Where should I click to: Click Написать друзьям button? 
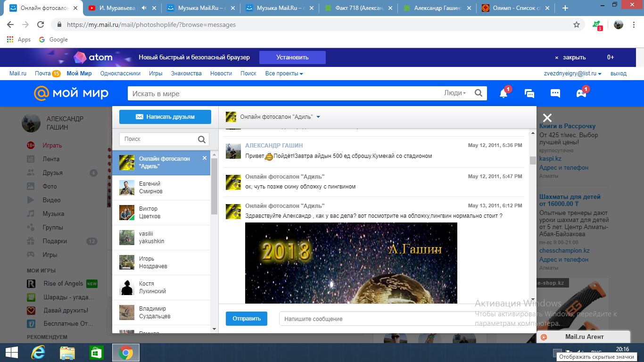pyautogui.click(x=165, y=117)
